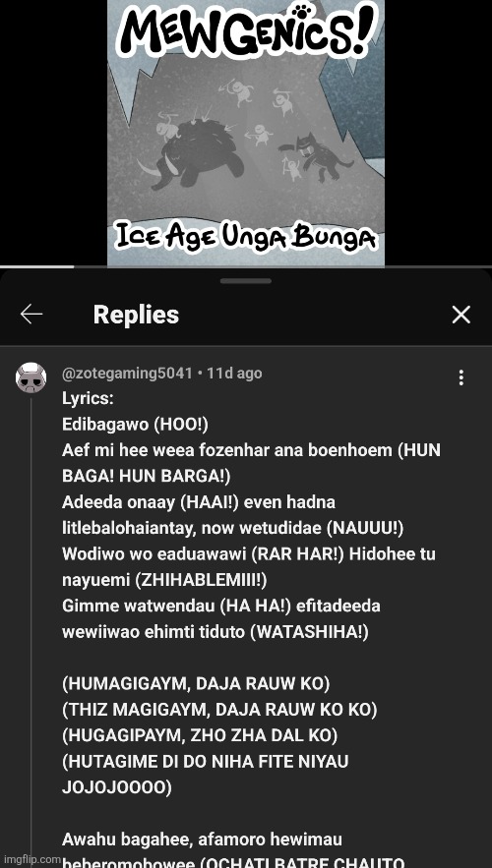Tap the mammoth in the video artwork
This screenshot has height=868, width=492.
pyautogui.click(x=193, y=154)
